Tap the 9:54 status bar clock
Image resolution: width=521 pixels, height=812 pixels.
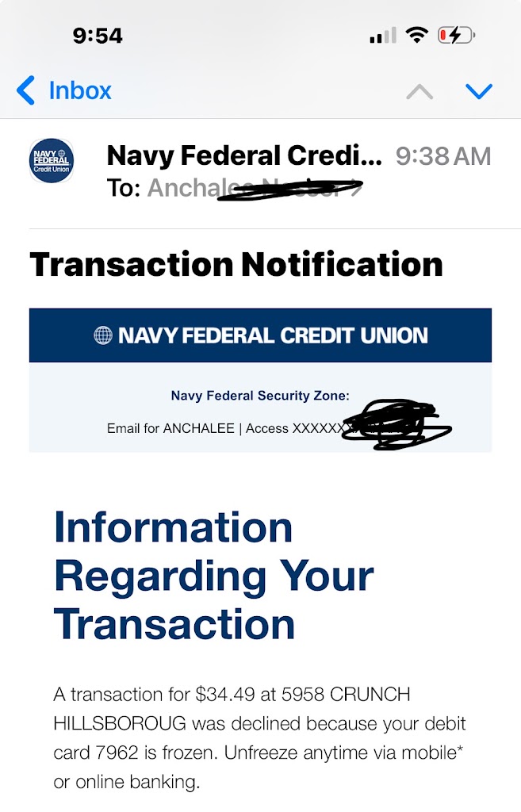pos(98,36)
